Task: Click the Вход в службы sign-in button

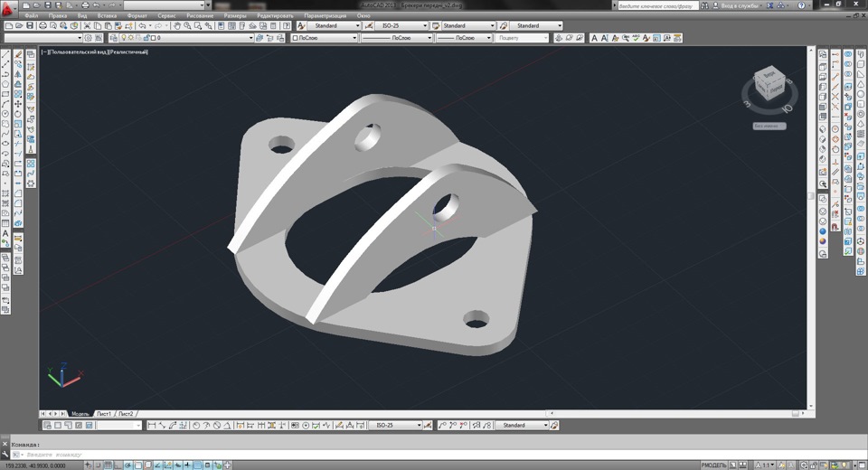Action: (739, 5)
